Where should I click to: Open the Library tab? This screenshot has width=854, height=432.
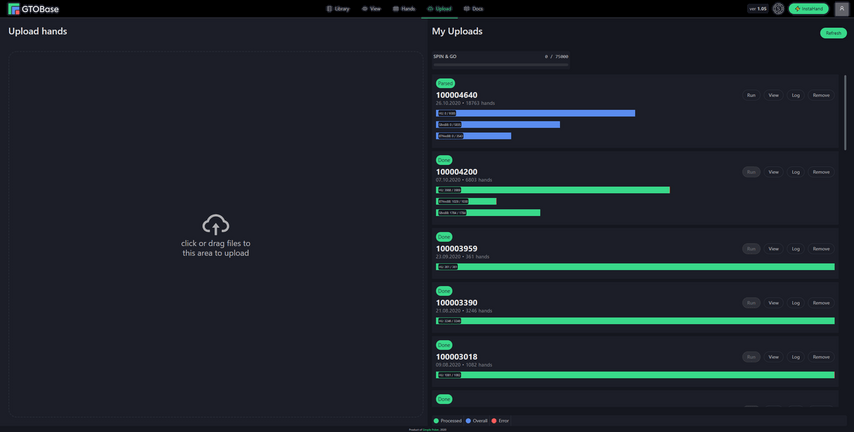[x=338, y=9]
